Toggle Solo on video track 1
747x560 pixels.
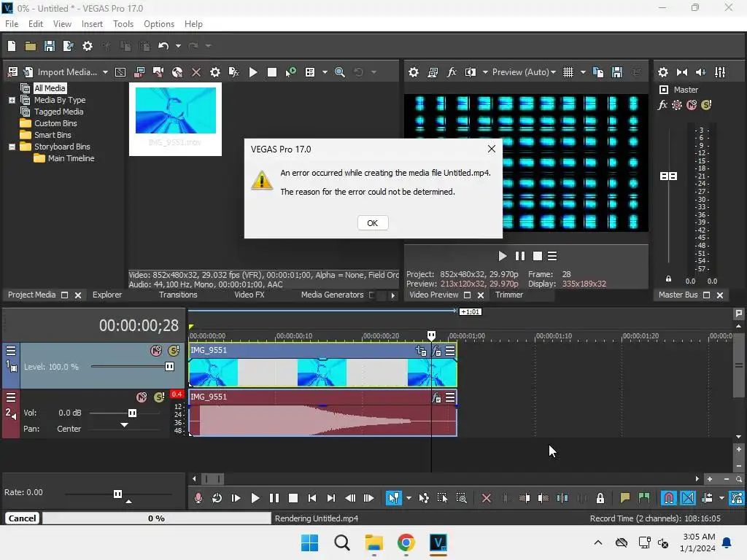pos(174,351)
